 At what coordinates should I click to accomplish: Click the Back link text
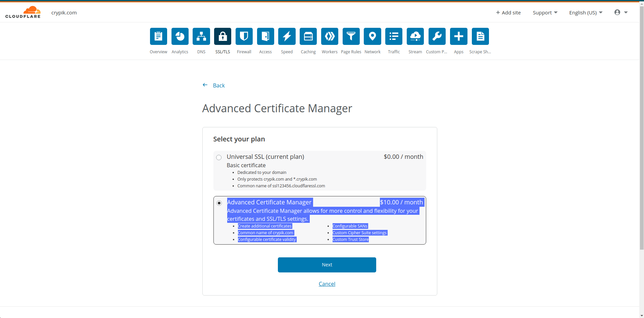point(219,85)
